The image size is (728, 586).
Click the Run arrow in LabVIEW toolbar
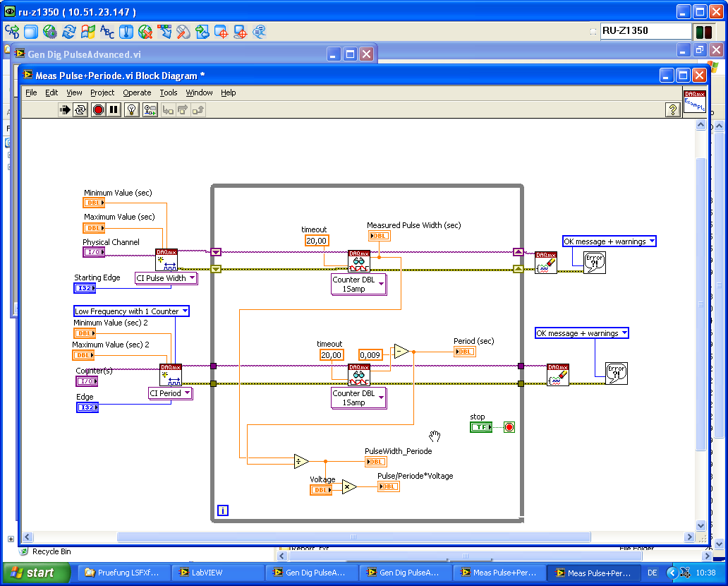click(x=64, y=110)
